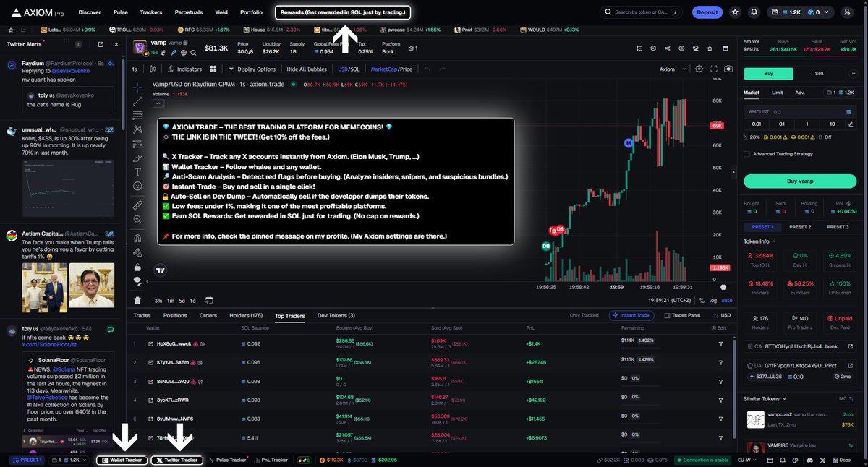Open the Discover page
The width and height of the screenshot is (868, 467).
pos(90,12)
